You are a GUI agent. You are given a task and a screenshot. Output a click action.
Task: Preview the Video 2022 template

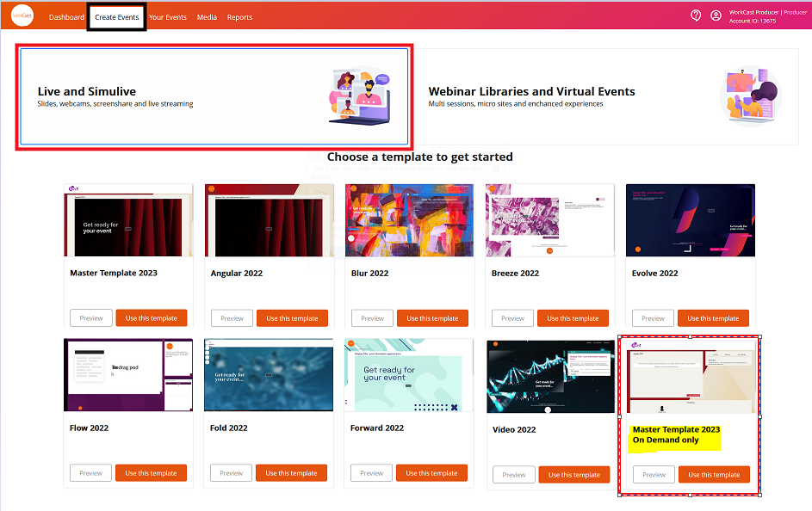(514, 474)
